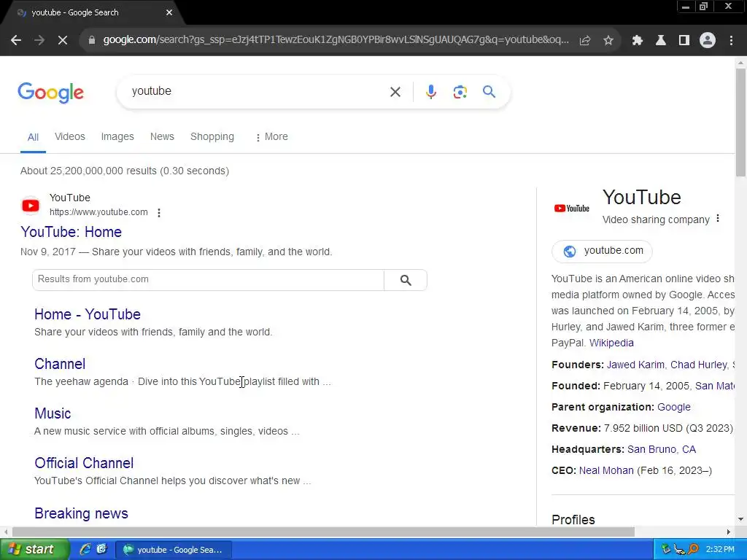
Task: Launch Internet Explorer from quick launch
Action: 85,550
